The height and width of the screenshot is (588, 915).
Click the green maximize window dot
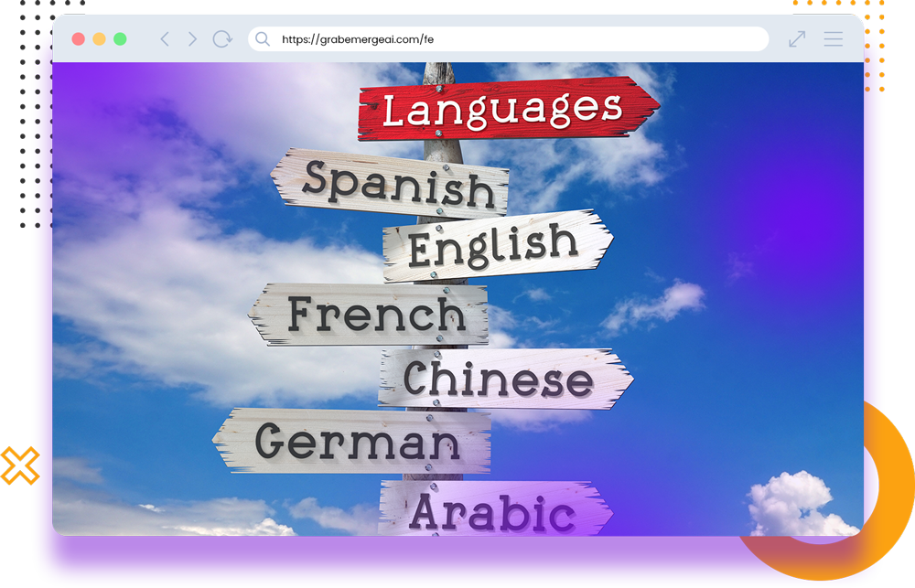pyautogui.click(x=120, y=39)
